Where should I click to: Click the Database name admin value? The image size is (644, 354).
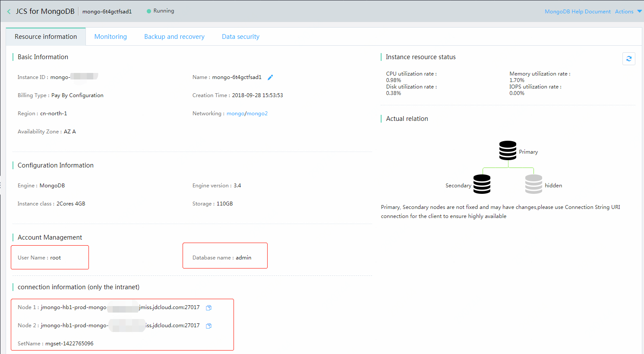[x=243, y=258]
